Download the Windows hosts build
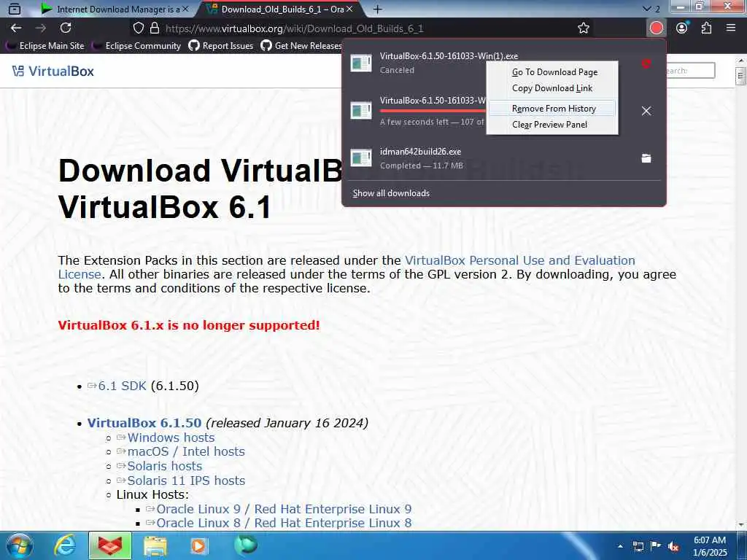This screenshot has width=747, height=560. coord(171,437)
